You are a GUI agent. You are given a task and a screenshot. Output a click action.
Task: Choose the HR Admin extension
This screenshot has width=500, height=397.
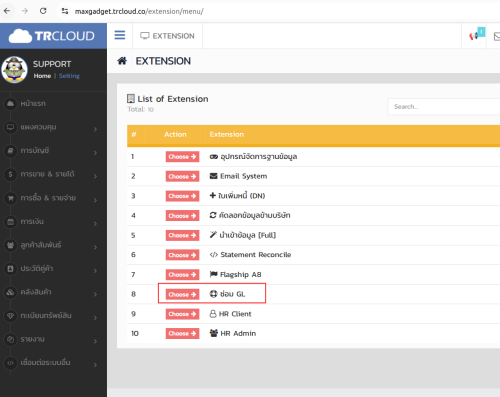coord(182,334)
